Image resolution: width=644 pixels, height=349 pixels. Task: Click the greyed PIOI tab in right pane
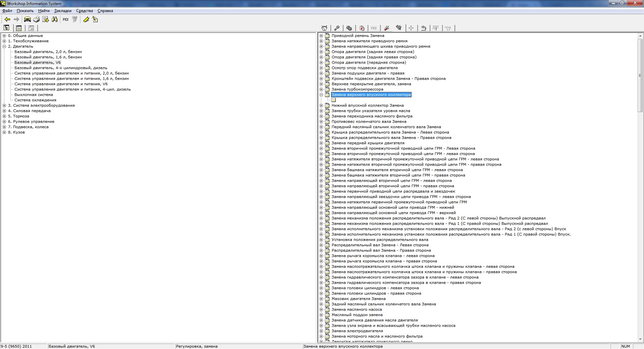pos(374,28)
